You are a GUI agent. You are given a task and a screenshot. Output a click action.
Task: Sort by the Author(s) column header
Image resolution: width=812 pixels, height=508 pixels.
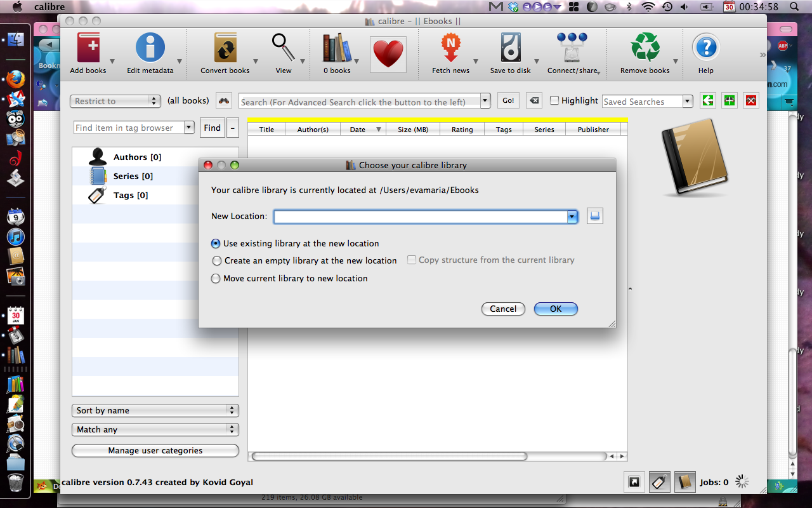[313, 130]
